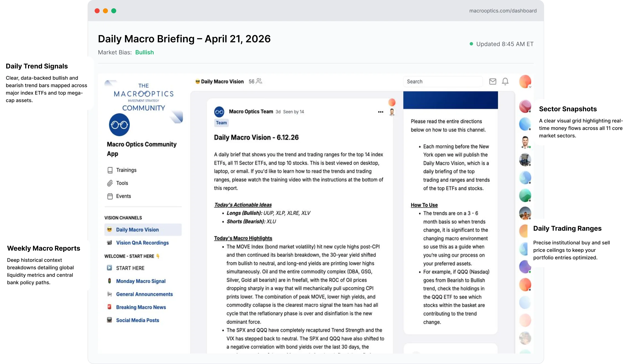Open the three-dot post options menu
Screen dimensions: 630x364
click(x=380, y=112)
